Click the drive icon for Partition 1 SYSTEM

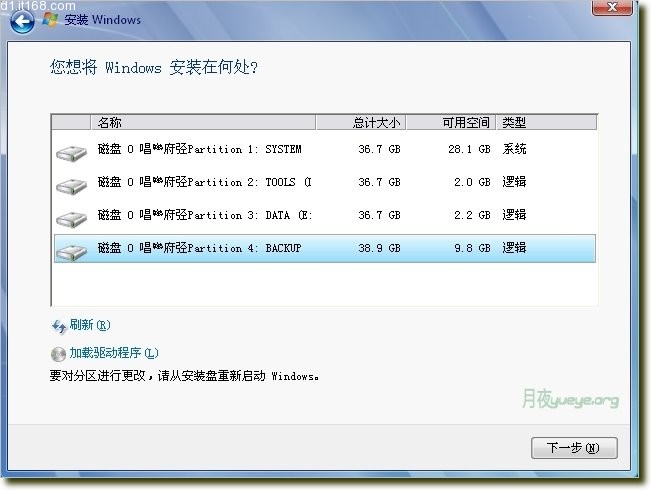[x=71, y=153]
